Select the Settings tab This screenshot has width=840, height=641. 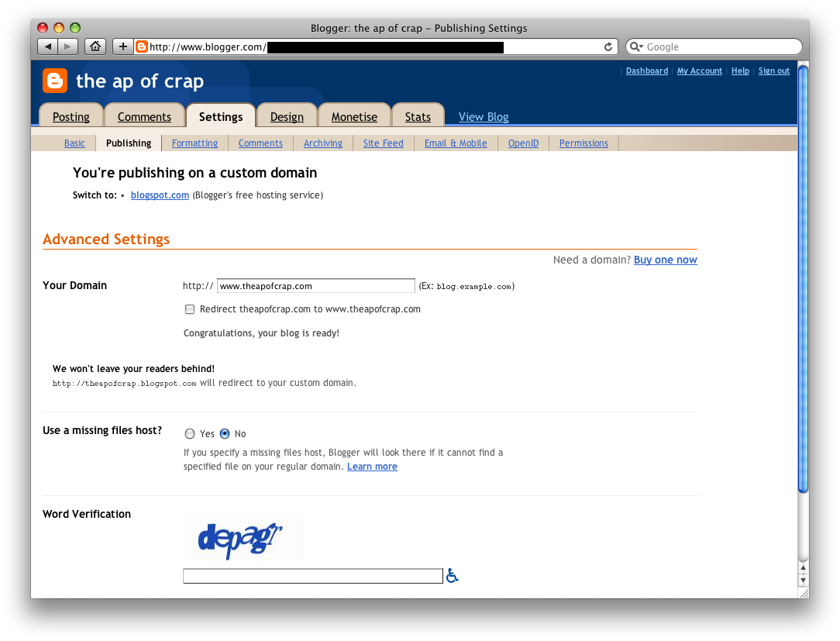click(x=221, y=116)
